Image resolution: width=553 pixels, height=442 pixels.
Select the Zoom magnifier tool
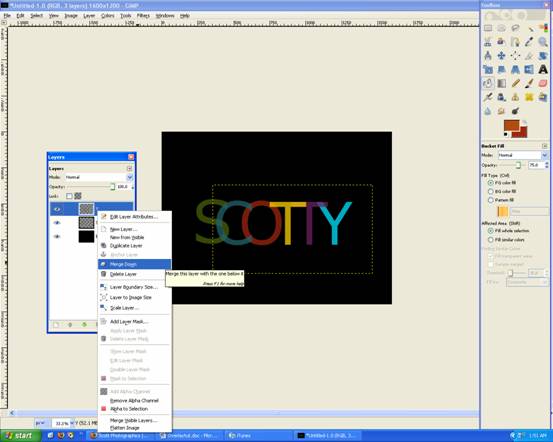pyautogui.click(x=543, y=42)
